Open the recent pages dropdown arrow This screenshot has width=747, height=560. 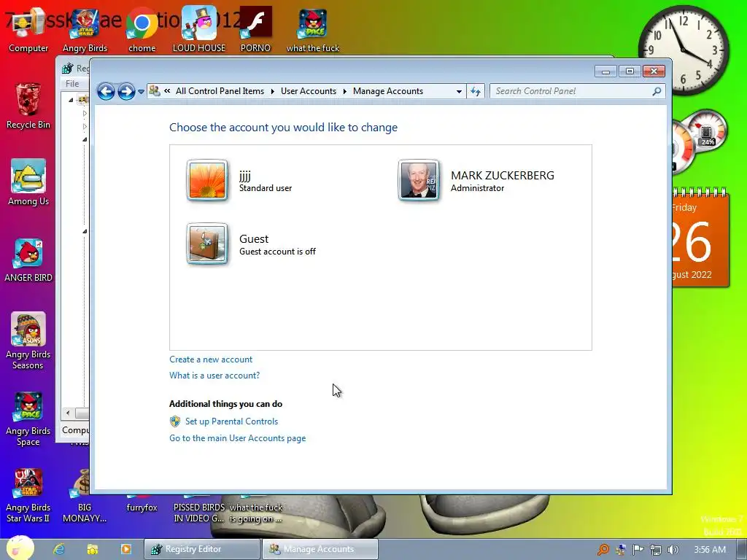point(141,91)
